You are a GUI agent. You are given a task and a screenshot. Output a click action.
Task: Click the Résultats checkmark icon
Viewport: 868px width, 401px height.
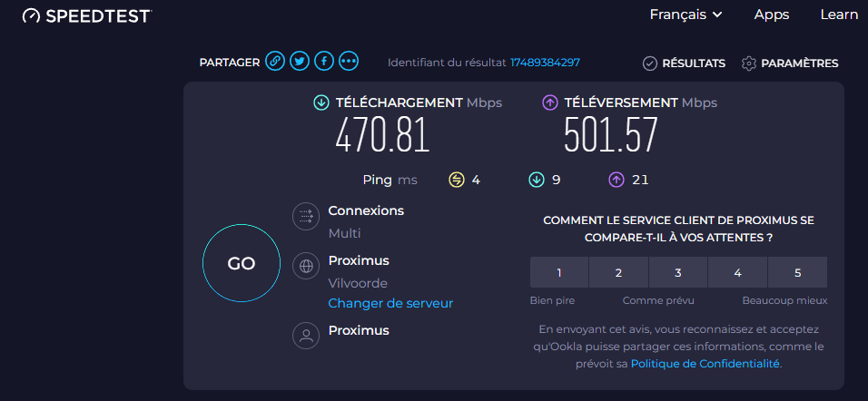point(649,64)
